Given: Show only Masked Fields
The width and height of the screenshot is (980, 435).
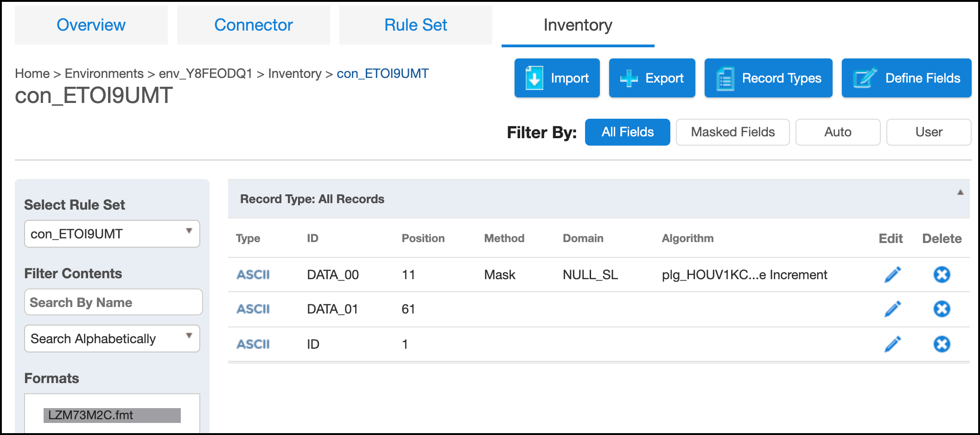Looking at the screenshot, I should [x=732, y=132].
